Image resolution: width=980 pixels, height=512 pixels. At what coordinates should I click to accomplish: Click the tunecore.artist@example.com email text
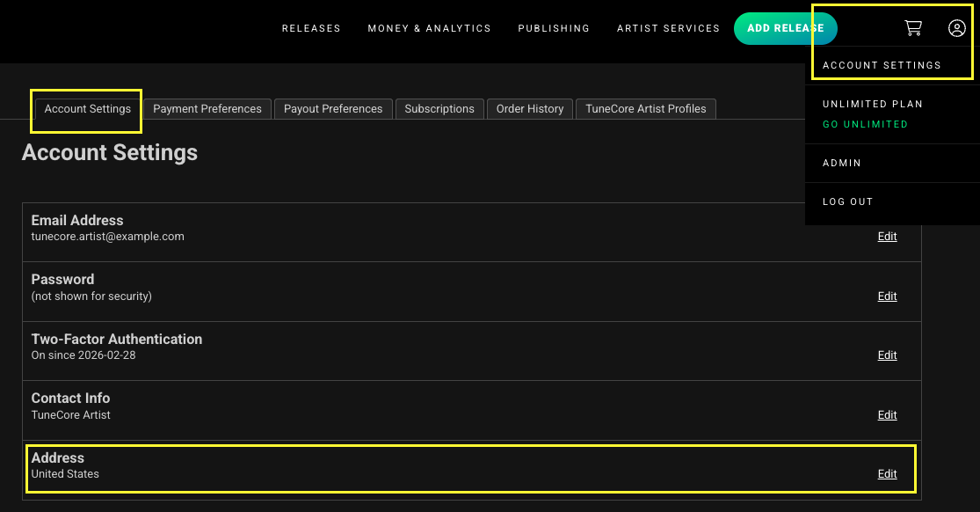pos(107,237)
